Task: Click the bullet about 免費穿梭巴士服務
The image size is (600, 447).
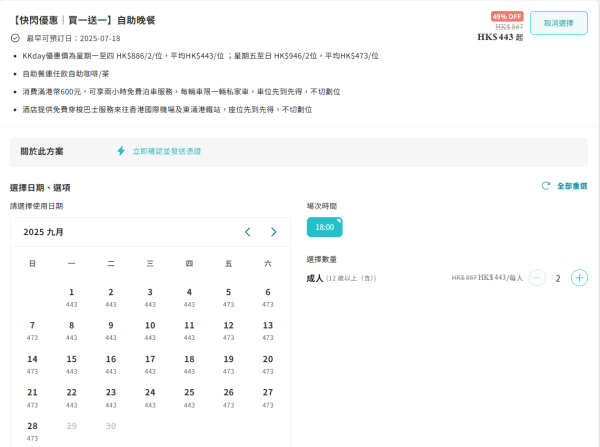Action: click(167, 109)
